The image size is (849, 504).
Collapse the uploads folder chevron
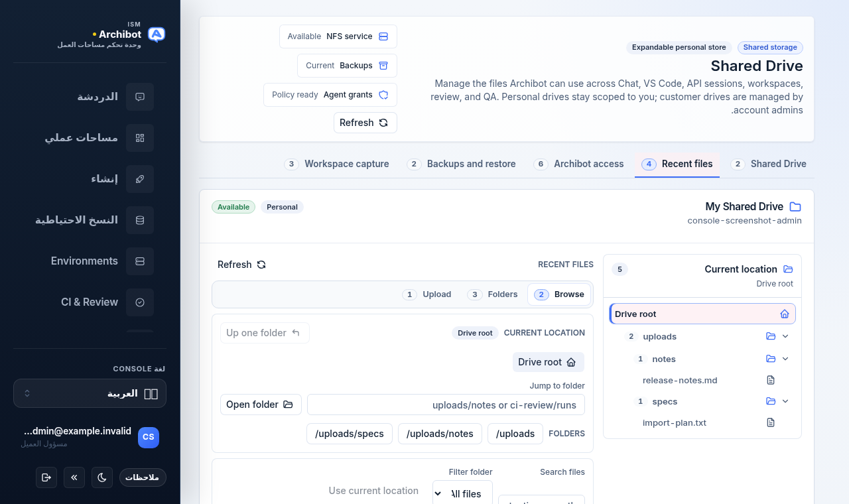tap(785, 336)
